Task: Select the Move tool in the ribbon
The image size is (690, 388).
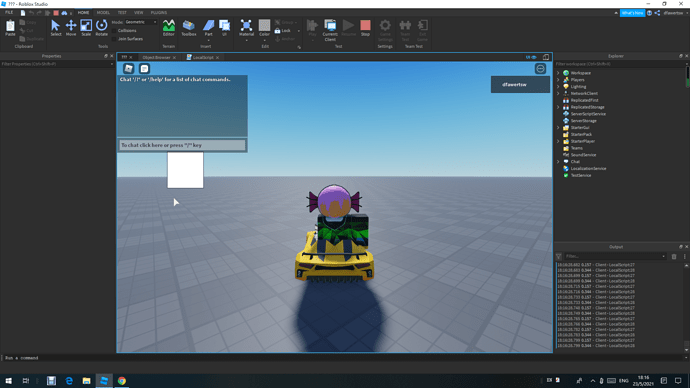Action: click(x=71, y=28)
